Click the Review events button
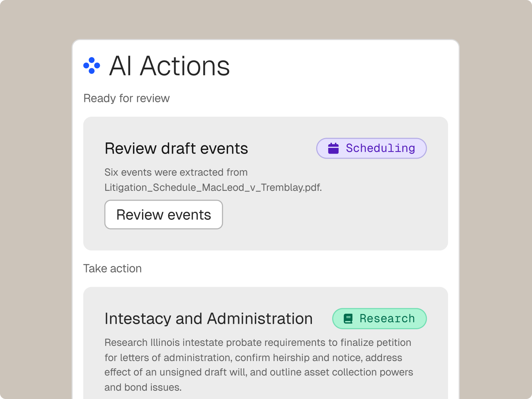Screen dimensions: 532x399 click(164, 215)
